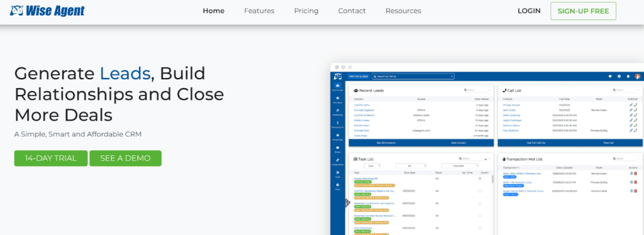Open the Checklist dropdown in Task List
The width and height of the screenshot is (644, 235).
tap(460, 166)
